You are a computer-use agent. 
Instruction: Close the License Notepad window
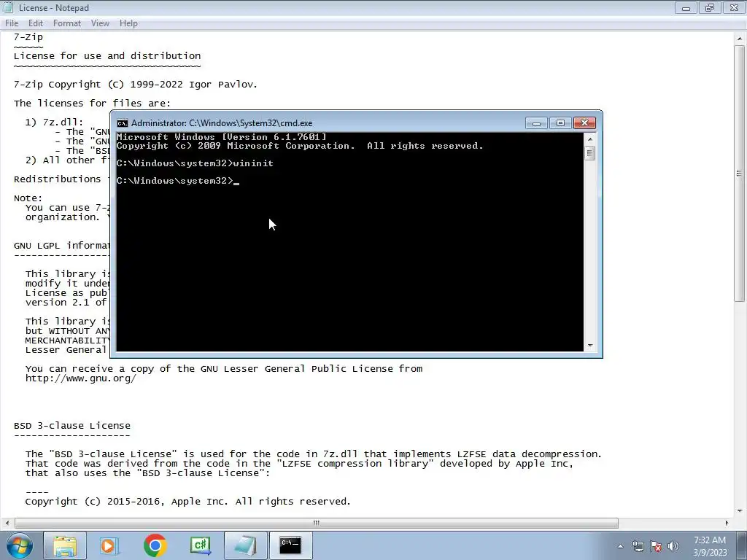point(734,7)
